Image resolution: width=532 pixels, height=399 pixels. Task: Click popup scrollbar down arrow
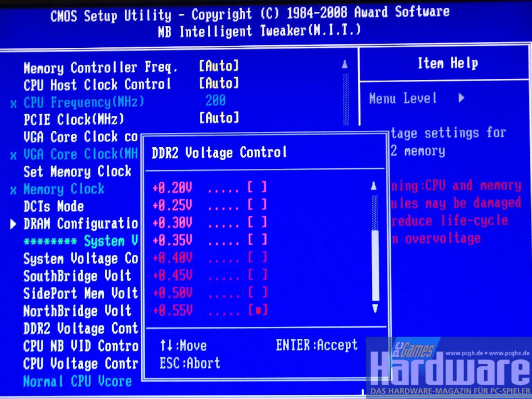click(375, 308)
